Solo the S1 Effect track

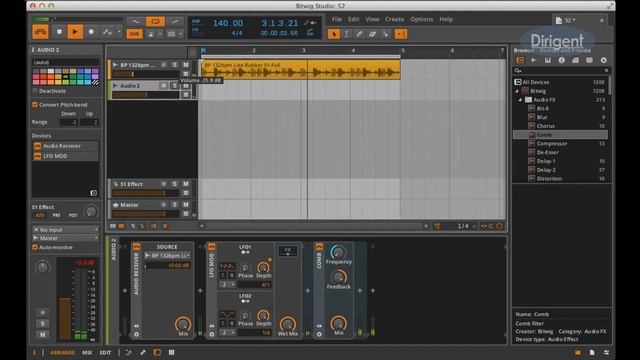[175, 184]
